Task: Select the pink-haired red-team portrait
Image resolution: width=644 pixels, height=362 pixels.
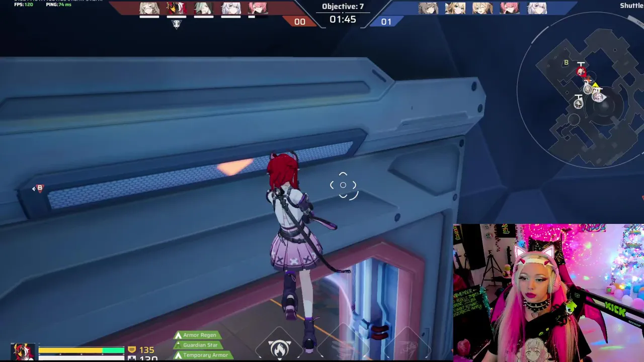Action: coord(258,8)
